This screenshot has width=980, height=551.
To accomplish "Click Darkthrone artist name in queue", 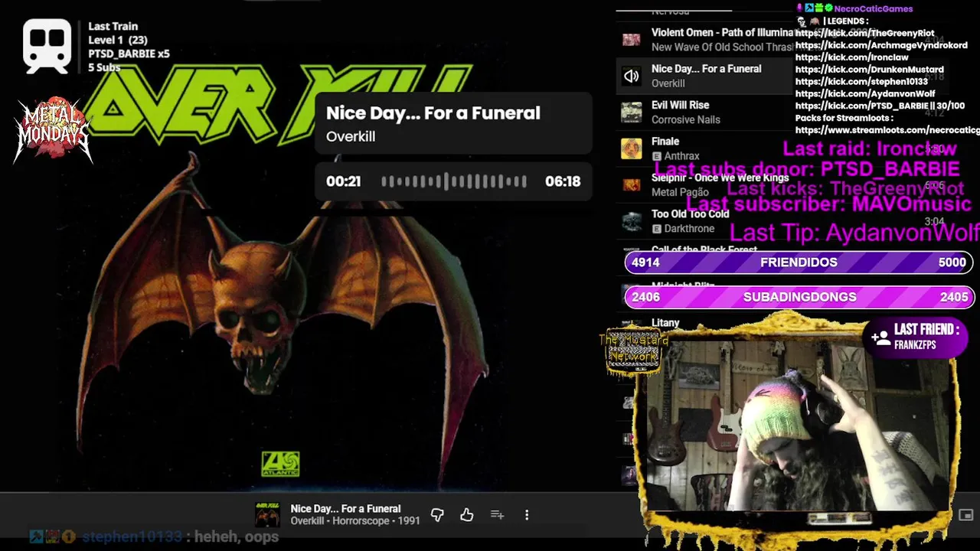I will 689,229.
